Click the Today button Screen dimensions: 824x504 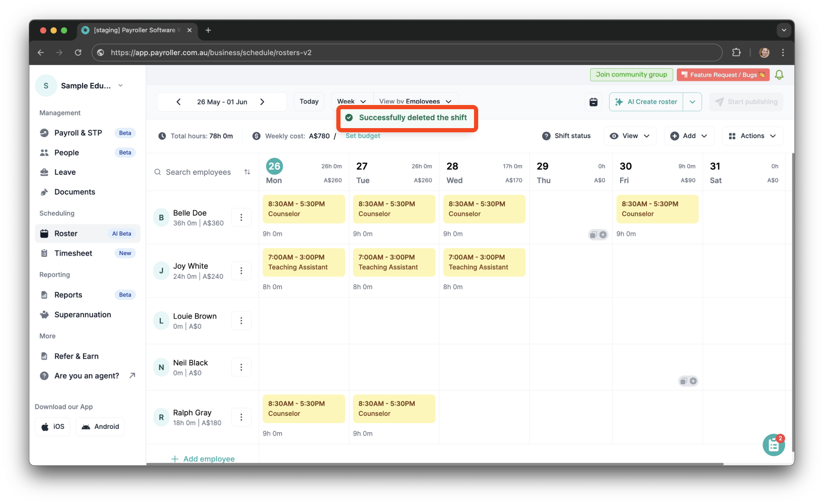point(309,102)
